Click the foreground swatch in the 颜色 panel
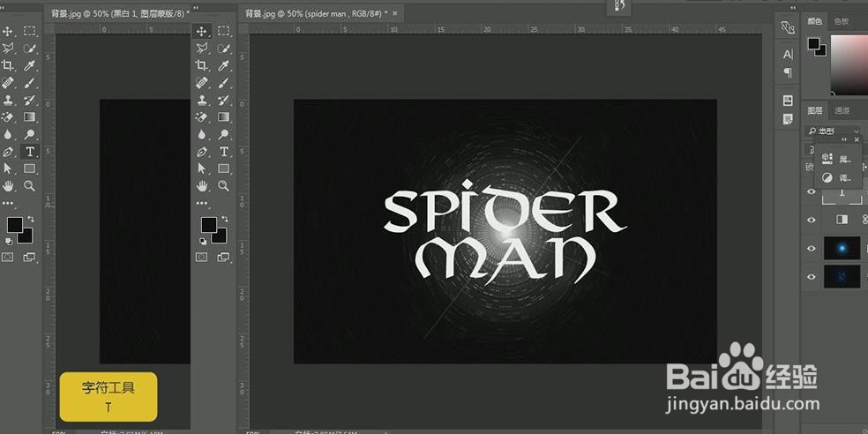Viewport: 868px width, 434px height. point(813,44)
